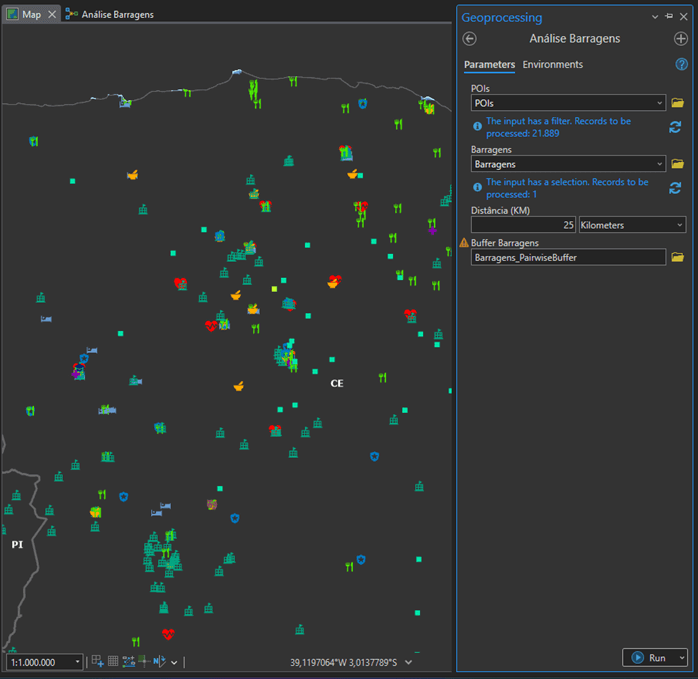Click the refresh icon beside POIs filter message
698x679 pixels.
pos(676,127)
